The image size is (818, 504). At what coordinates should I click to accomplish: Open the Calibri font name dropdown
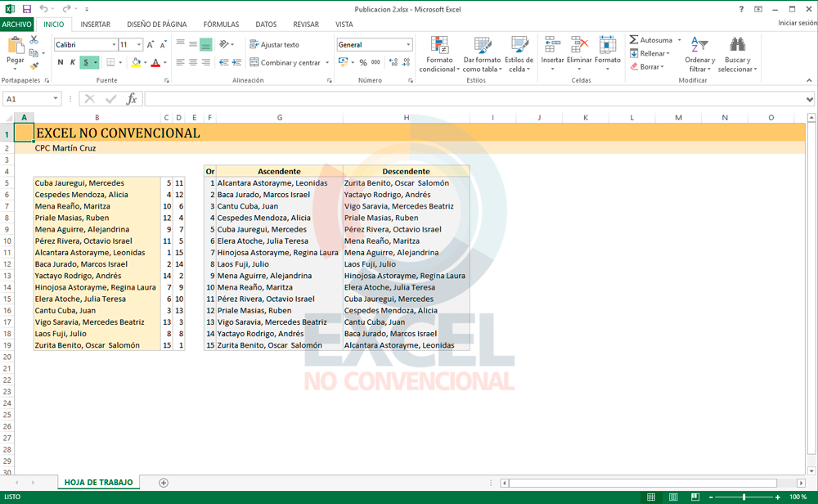point(113,45)
